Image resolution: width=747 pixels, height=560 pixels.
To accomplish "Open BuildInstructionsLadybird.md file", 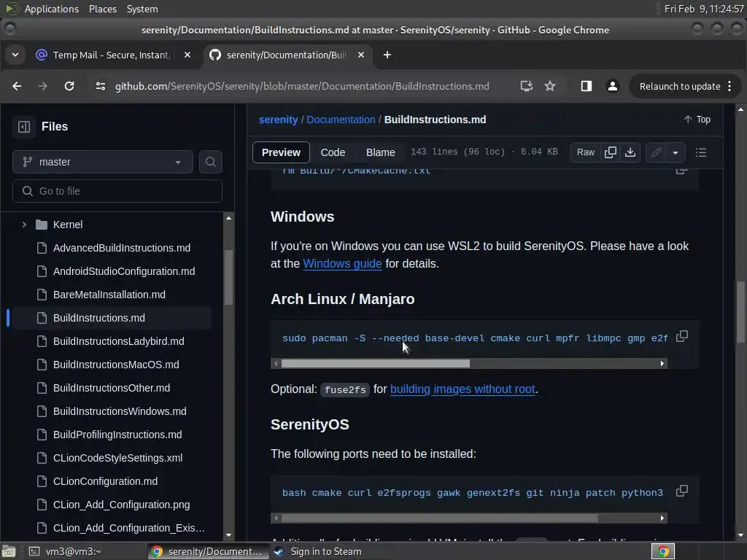I will pos(118,341).
